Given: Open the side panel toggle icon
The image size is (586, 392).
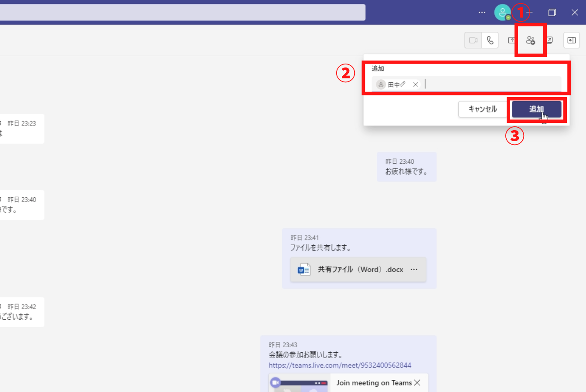Looking at the screenshot, I should coord(572,41).
